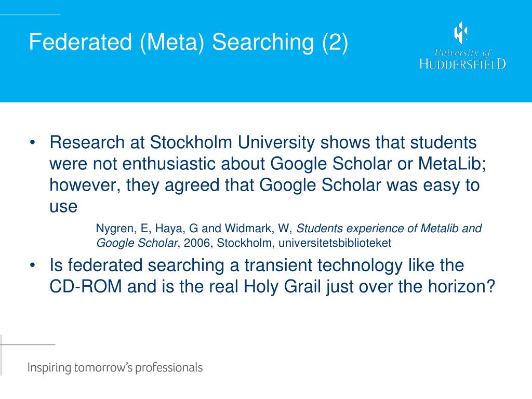This screenshot has height=399, width=532.
Task: Click the word use ending first bullet
Action: [63, 206]
